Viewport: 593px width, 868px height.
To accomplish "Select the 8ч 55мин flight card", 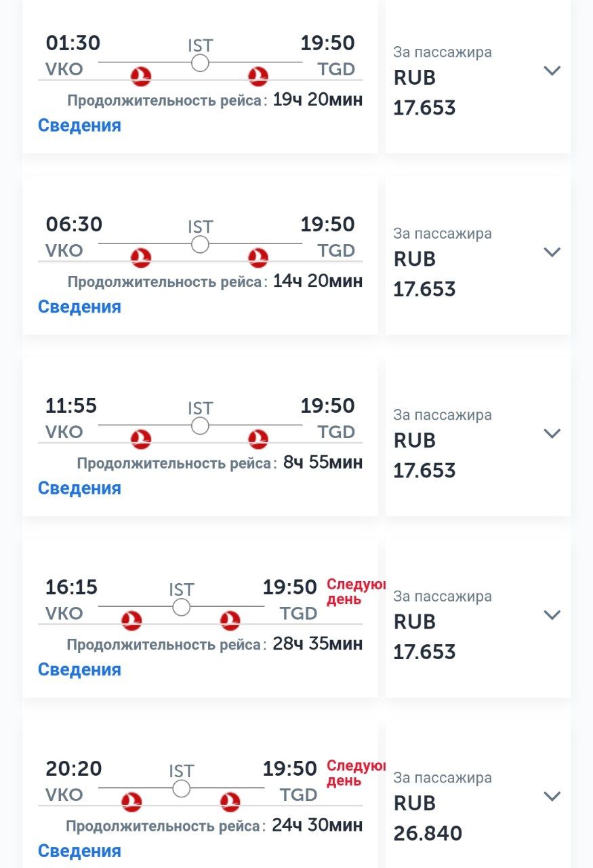I will point(200,437).
